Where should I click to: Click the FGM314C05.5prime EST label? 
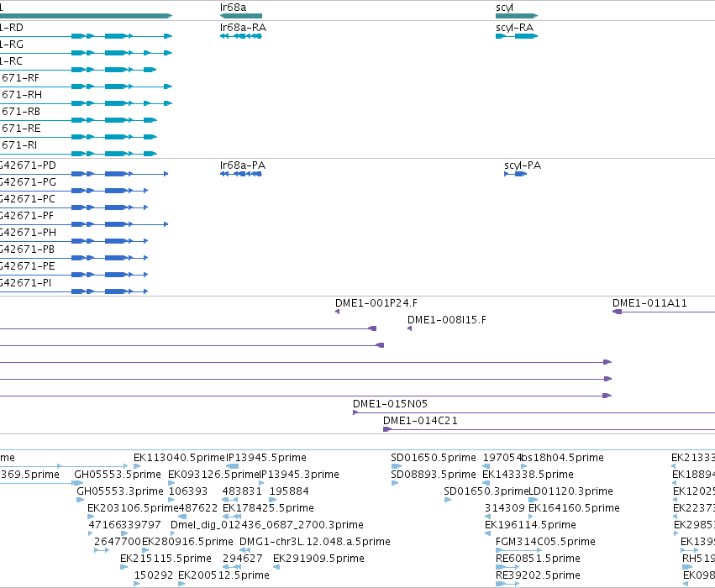point(545,542)
